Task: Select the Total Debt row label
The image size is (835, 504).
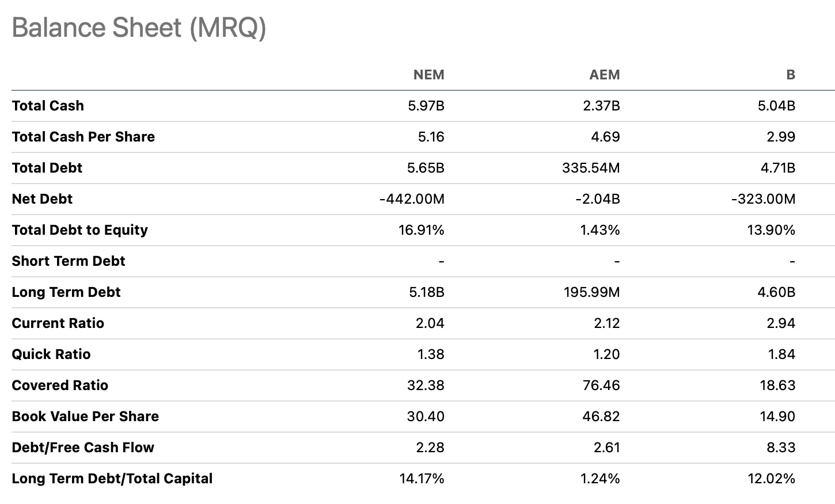Action: [x=47, y=168]
